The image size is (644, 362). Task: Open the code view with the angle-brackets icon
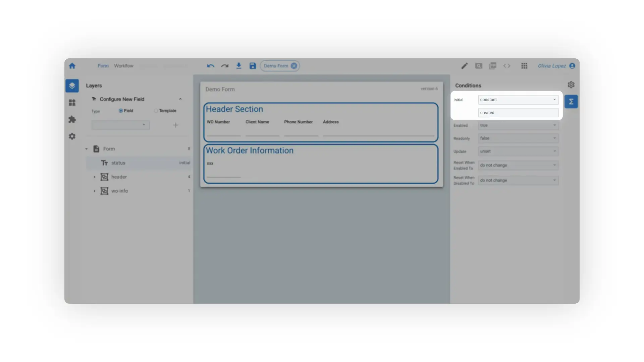(506, 66)
